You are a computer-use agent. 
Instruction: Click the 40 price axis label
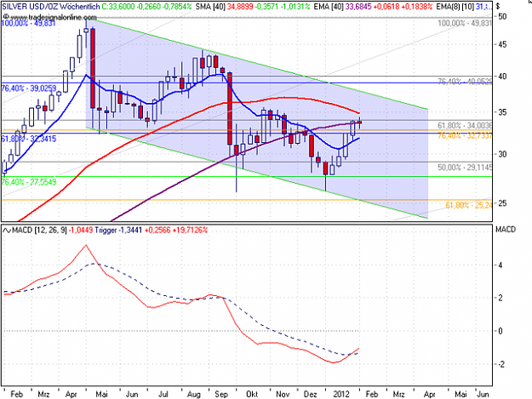(502, 77)
